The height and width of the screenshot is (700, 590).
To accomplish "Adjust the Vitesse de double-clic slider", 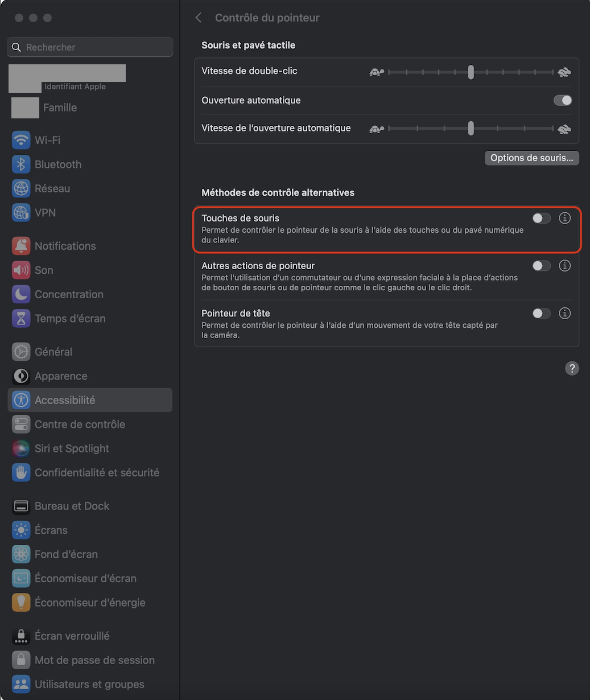I will [471, 72].
